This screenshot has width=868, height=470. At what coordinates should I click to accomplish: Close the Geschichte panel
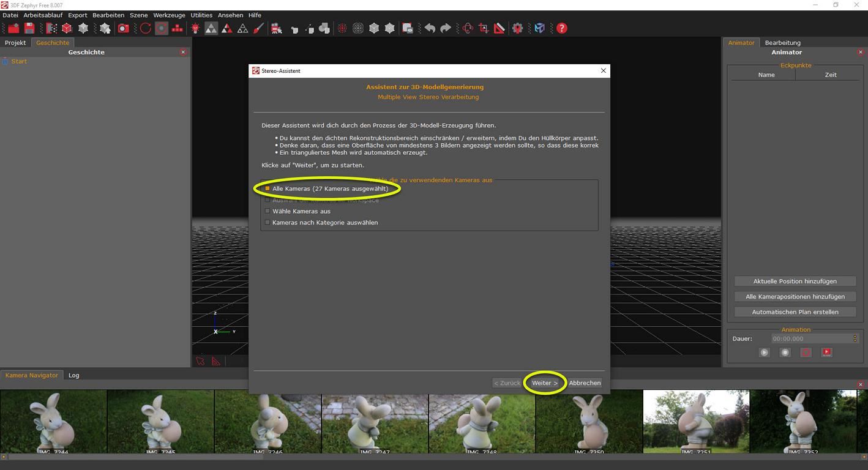183,52
